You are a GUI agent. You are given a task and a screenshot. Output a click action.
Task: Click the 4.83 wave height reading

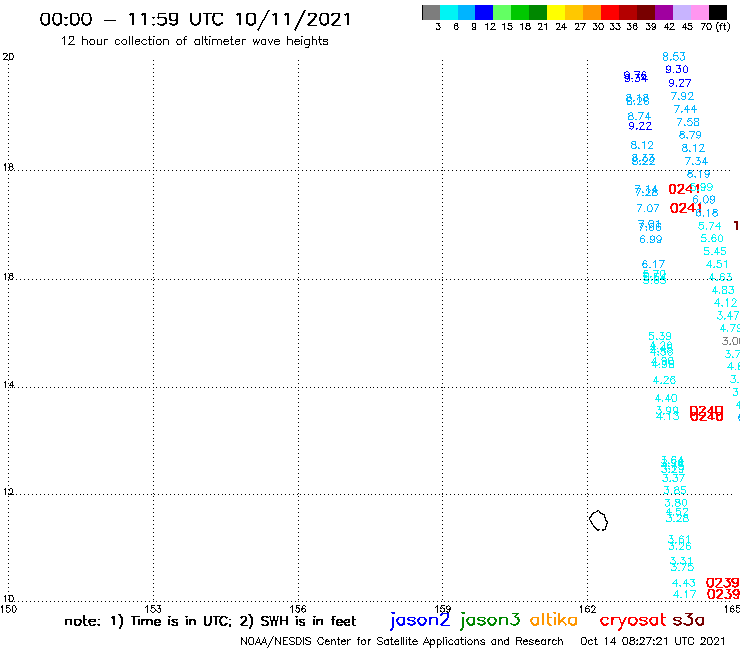point(723,290)
